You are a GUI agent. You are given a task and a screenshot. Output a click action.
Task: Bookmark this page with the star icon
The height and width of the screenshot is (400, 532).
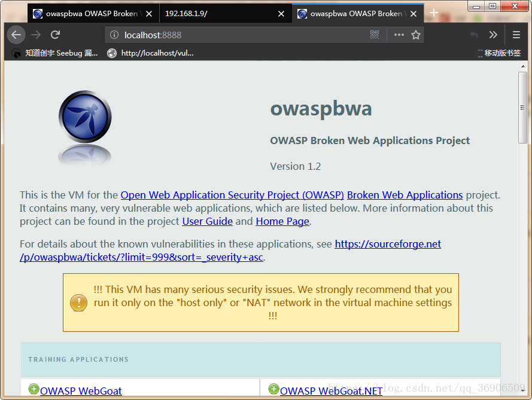pyautogui.click(x=416, y=35)
